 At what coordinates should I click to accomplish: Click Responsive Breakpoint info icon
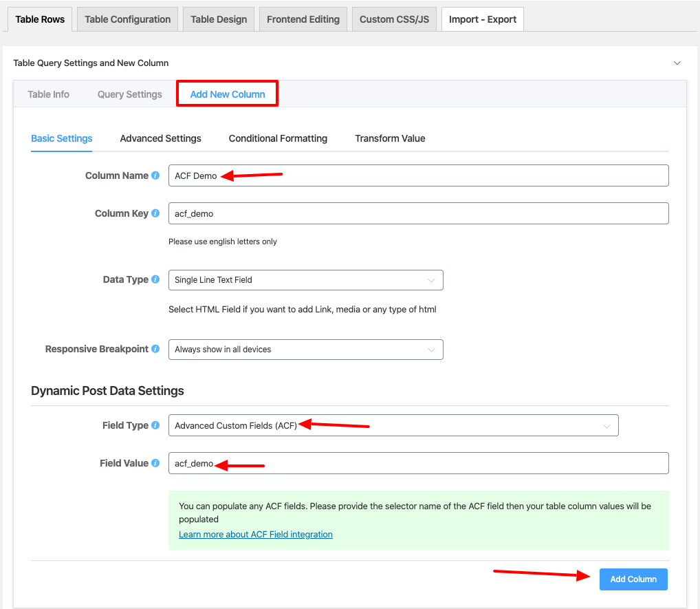tap(155, 350)
